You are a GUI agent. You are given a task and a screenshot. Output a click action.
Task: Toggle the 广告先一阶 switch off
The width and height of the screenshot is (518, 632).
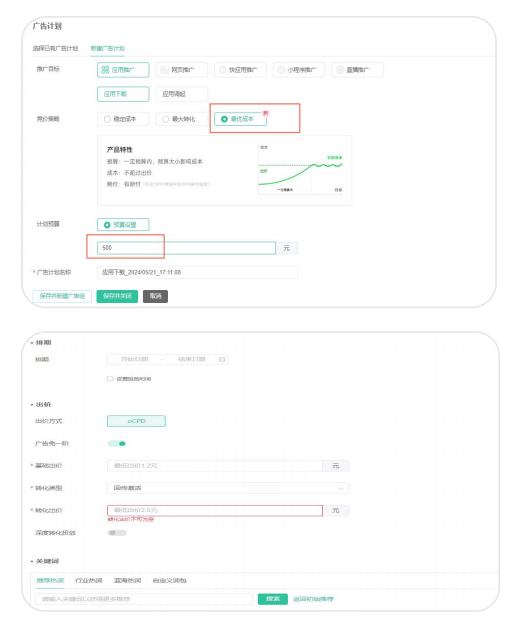point(117,443)
